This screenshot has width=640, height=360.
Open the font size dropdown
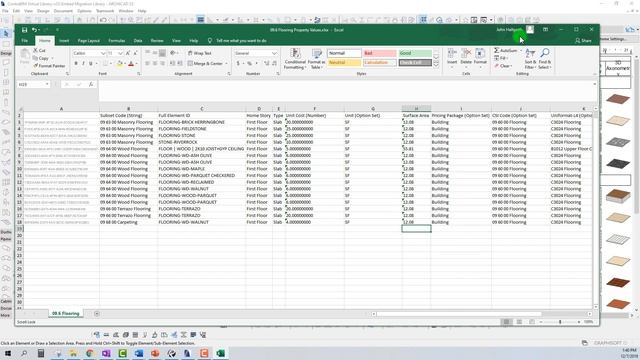pos(120,53)
